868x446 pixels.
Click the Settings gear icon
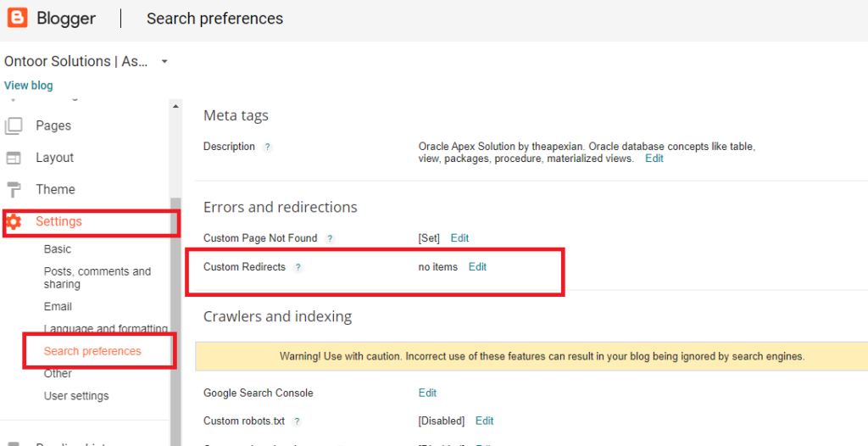click(14, 222)
